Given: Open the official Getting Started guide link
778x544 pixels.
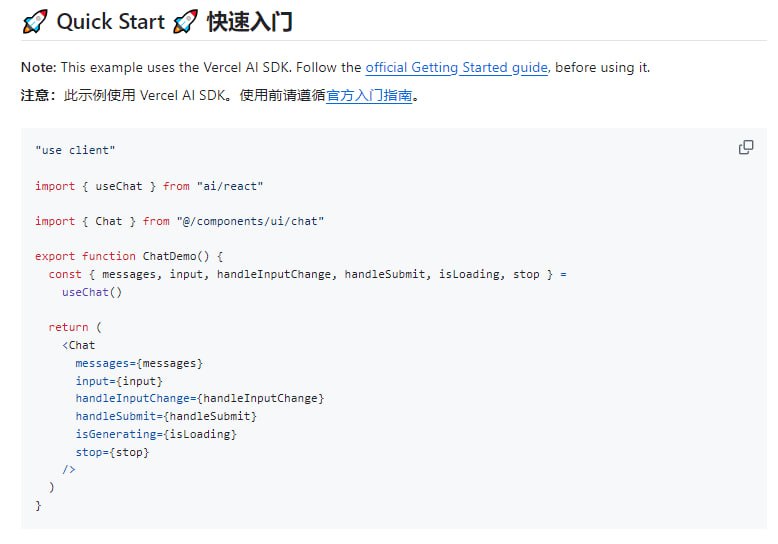Looking at the screenshot, I should (x=456, y=67).
